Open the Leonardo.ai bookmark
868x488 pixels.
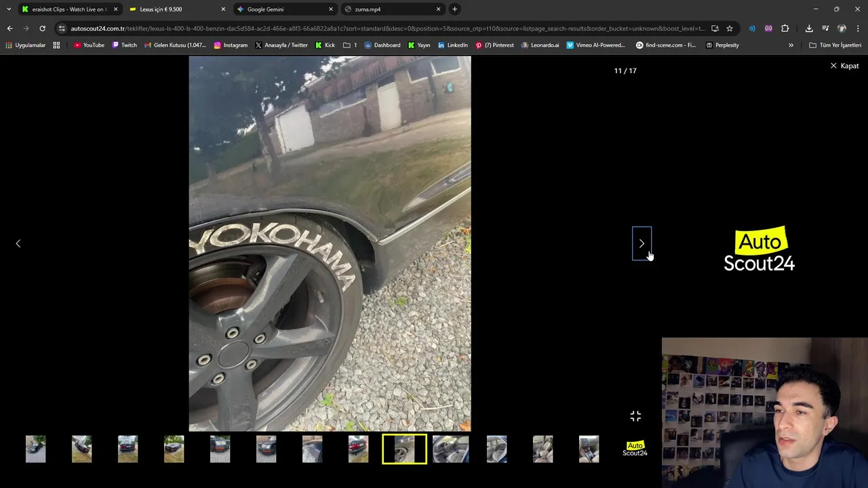(x=540, y=45)
